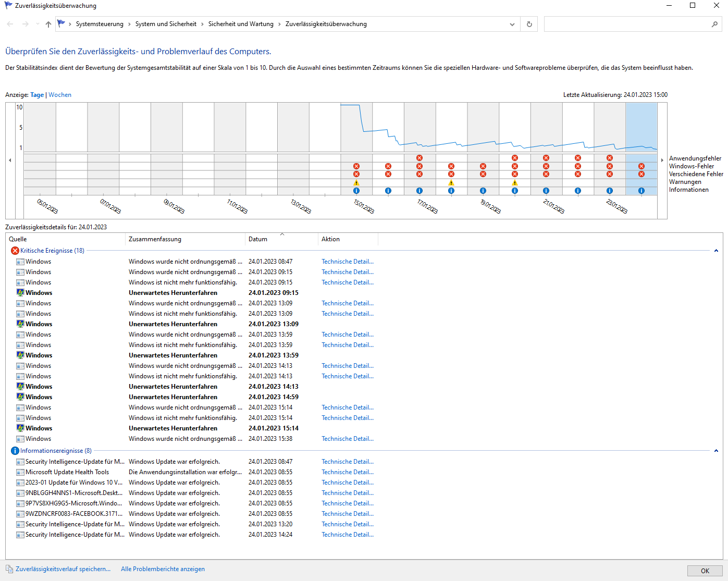Click the flag icon in address bar
The height and width of the screenshot is (581, 728).
point(61,24)
